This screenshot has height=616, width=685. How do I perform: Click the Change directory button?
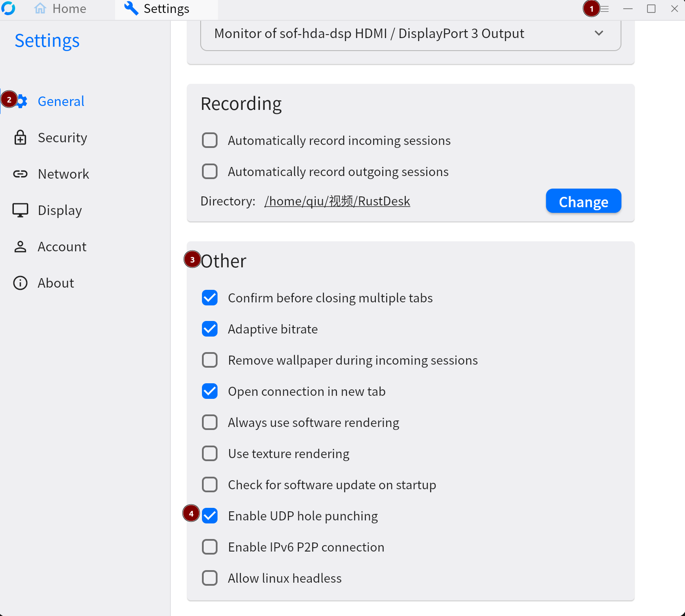(583, 201)
